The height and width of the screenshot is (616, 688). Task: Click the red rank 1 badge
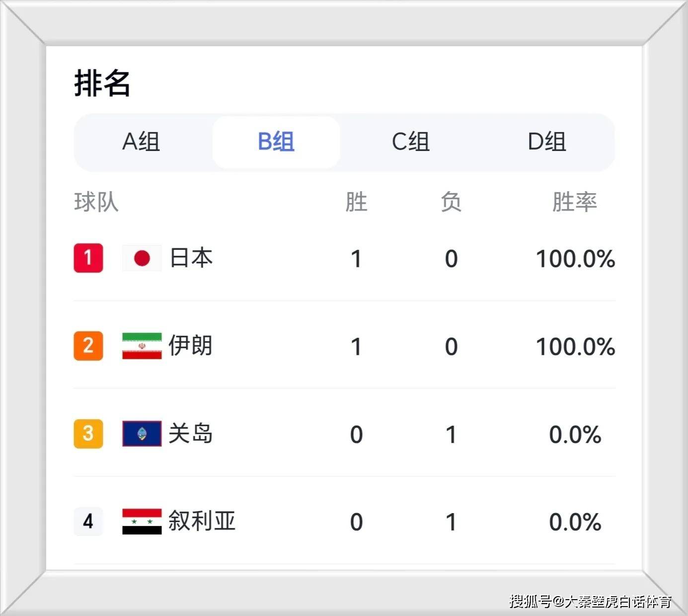click(88, 258)
